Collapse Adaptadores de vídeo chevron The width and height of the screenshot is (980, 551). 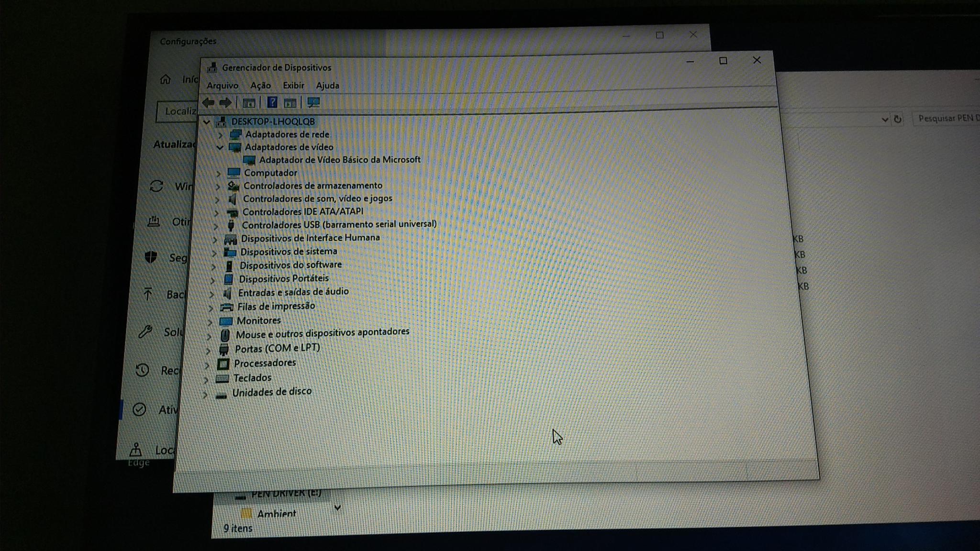[x=220, y=148]
